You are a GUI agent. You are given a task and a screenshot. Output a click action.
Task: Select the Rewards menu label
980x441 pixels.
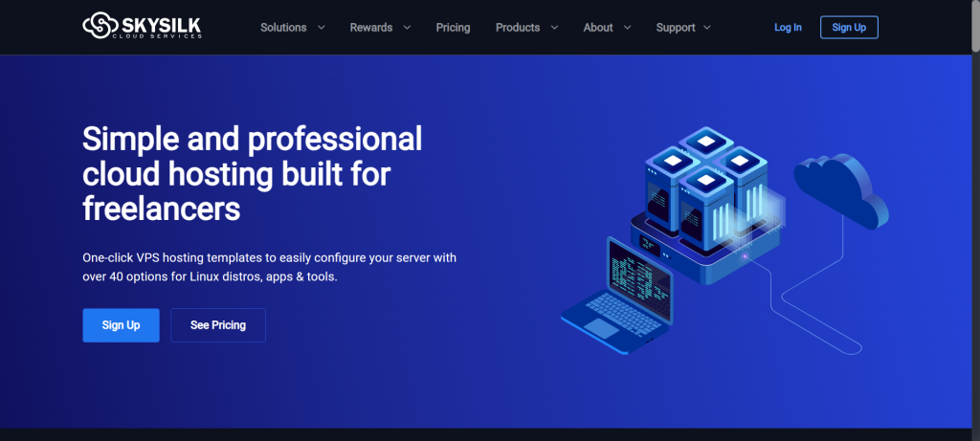pos(371,28)
